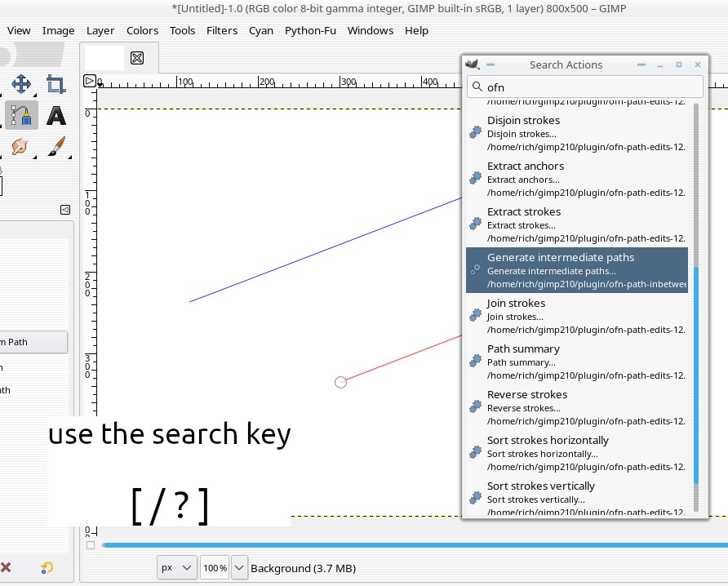Open the Help menu

tap(416, 31)
